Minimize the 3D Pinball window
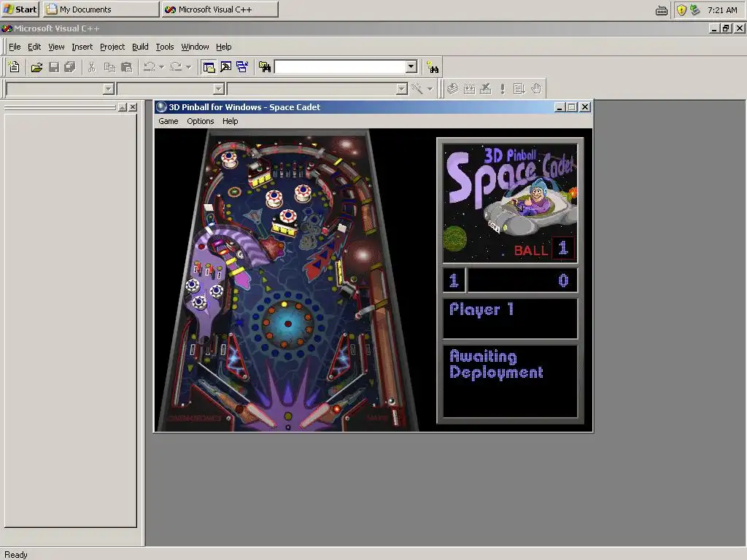The image size is (747, 560). (560, 107)
